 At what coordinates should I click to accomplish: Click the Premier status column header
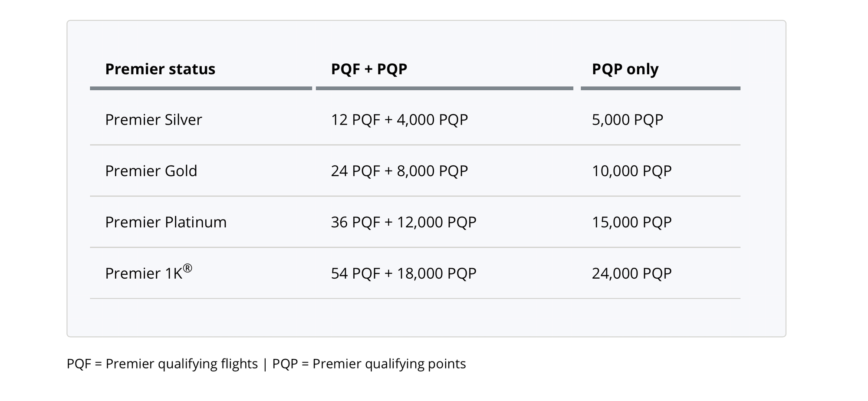coord(160,69)
